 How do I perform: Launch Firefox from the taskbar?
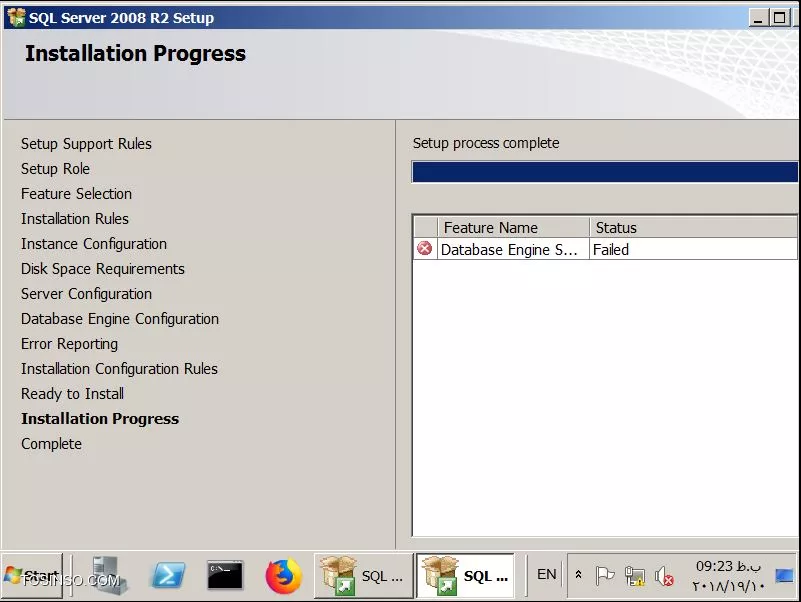point(284,576)
